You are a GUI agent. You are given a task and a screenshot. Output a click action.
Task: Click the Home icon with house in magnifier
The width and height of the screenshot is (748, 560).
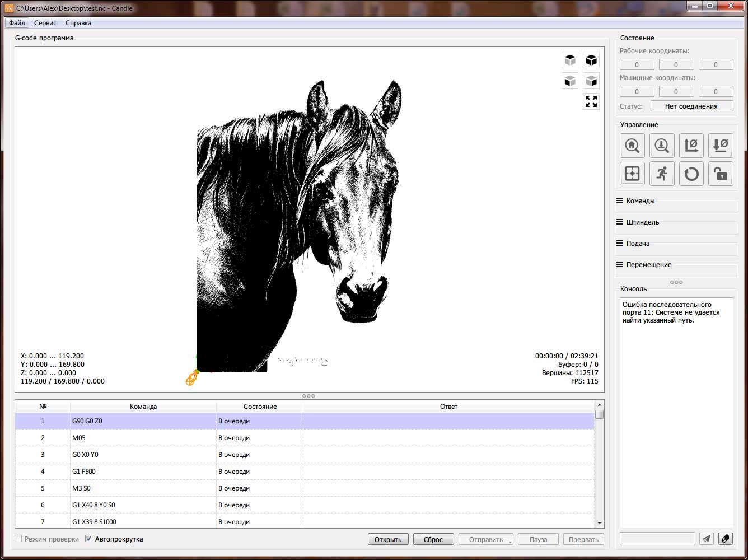coord(632,145)
